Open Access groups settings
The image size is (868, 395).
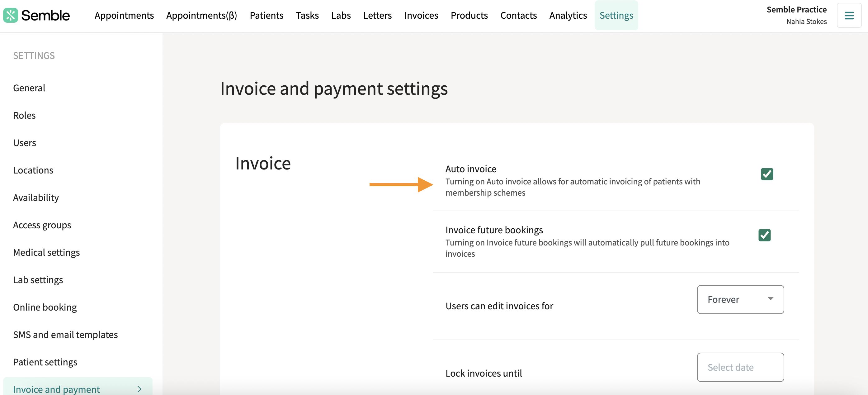pyautogui.click(x=42, y=225)
